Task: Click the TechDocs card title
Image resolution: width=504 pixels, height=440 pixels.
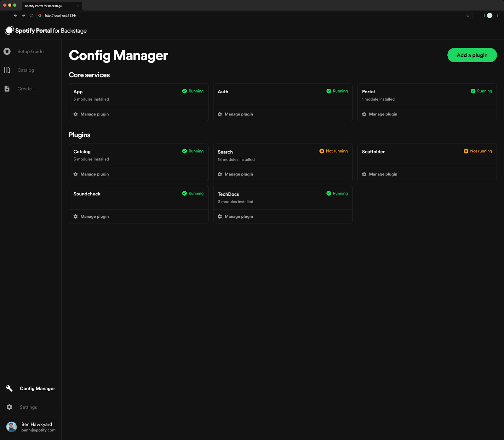Action: [x=228, y=194]
